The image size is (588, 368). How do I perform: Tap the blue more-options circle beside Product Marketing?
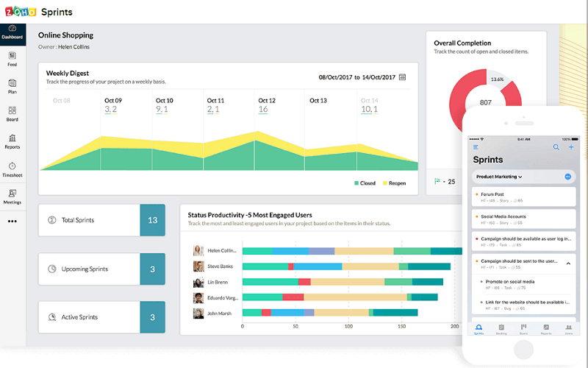[567, 177]
